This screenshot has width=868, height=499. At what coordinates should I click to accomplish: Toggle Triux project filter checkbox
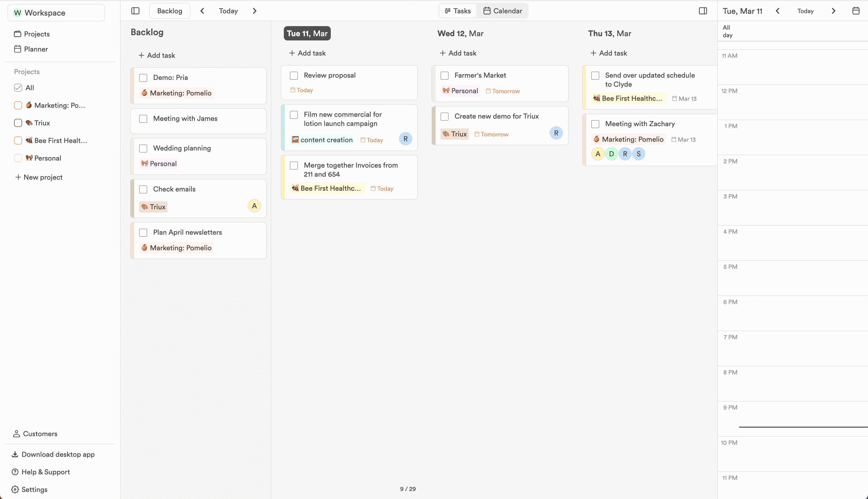(18, 123)
